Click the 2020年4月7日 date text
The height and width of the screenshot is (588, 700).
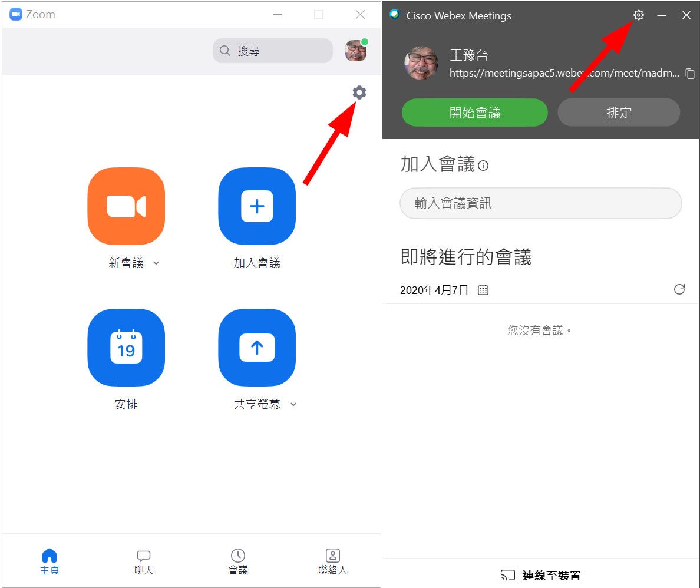(434, 290)
